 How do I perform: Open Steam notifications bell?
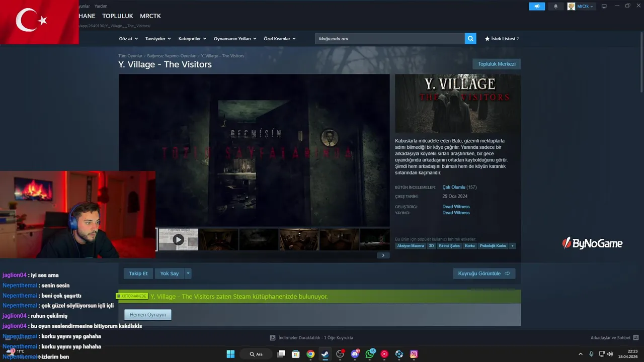tap(555, 6)
